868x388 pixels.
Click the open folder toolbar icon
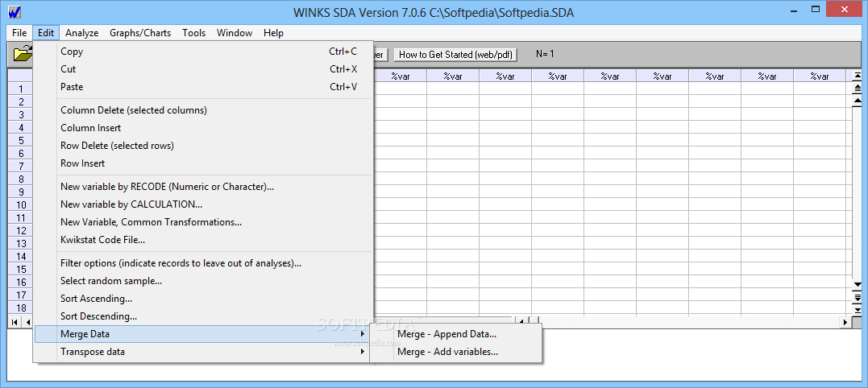point(22,54)
